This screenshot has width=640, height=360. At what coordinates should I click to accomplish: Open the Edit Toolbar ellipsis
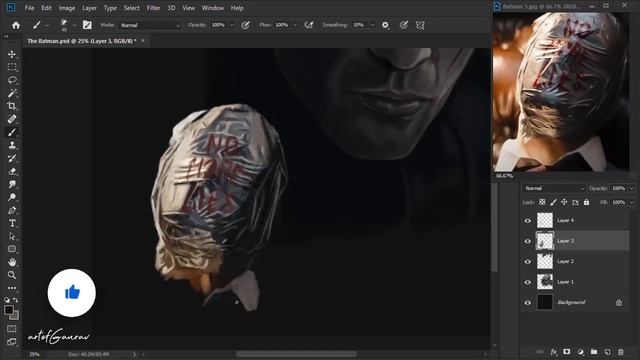point(12,288)
